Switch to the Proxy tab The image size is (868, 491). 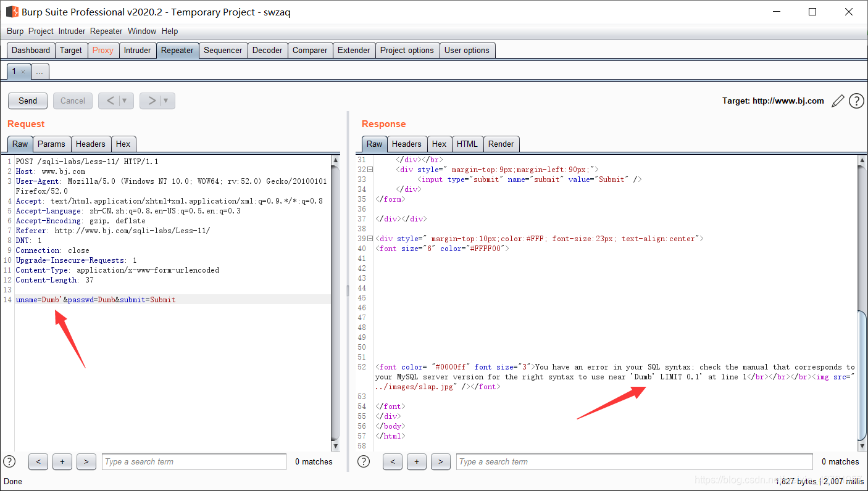tap(103, 51)
